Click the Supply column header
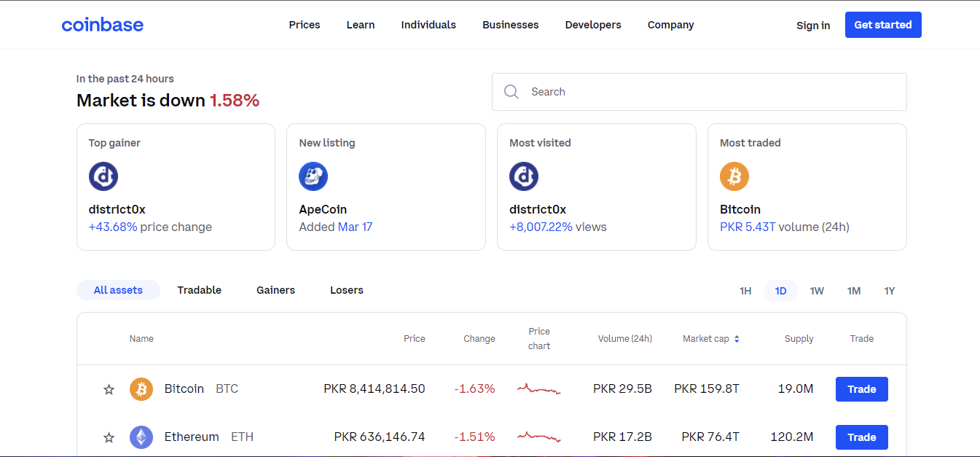This screenshot has width=980, height=457. (x=799, y=339)
